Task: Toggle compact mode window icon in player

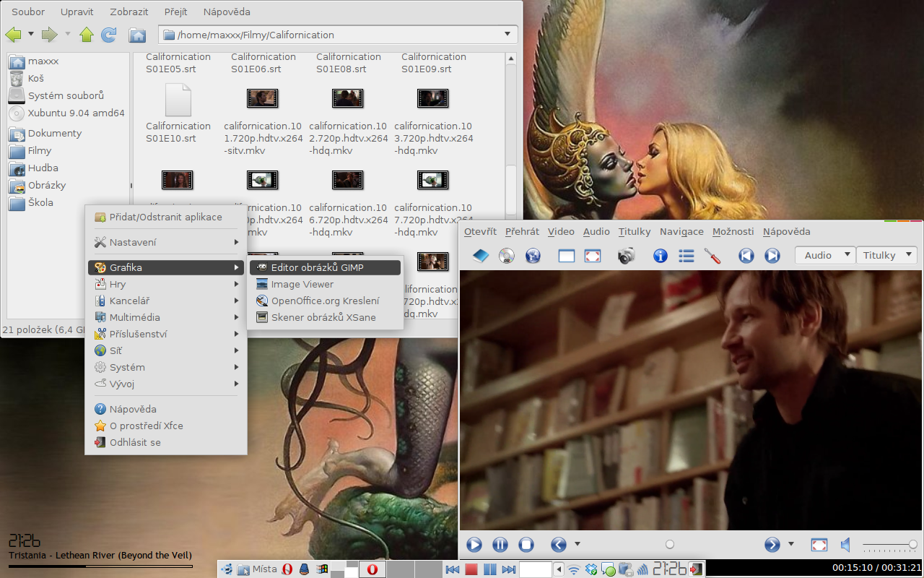Action: point(567,256)
